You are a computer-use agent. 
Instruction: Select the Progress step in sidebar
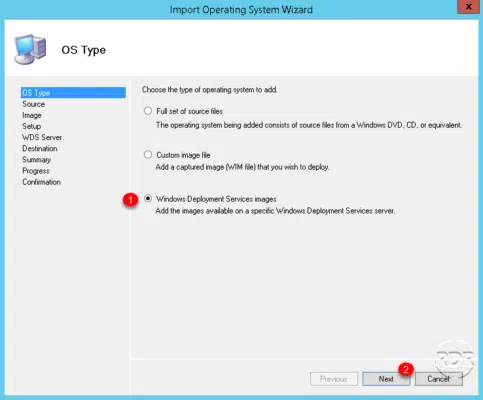tap(36, 171)
